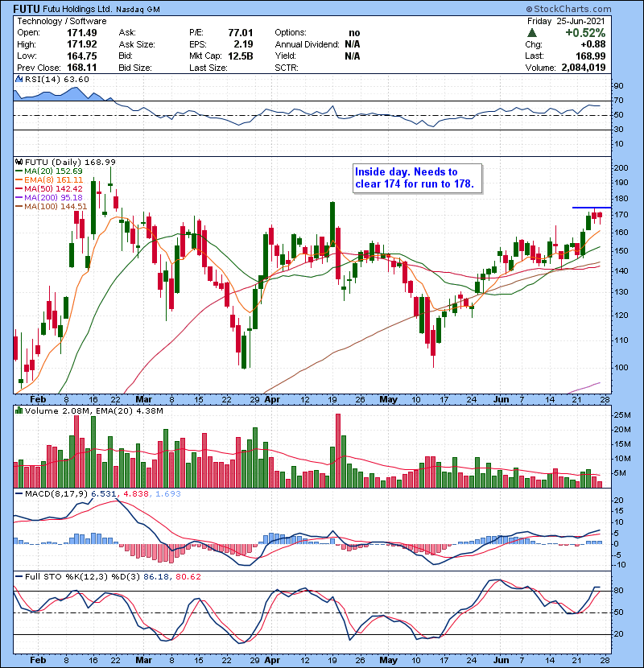Select the stochastic %D value 80.62

(x=187, y=576)
